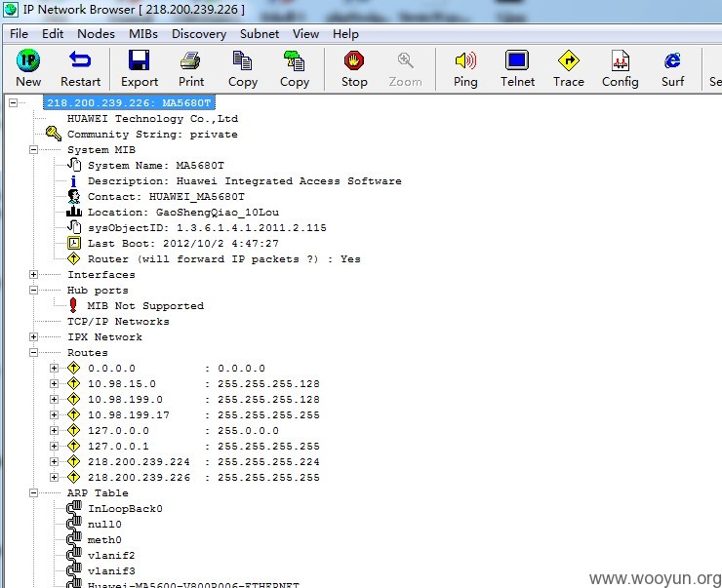
Task: Click the Copy documents toolbar icon
Action: 243,60
